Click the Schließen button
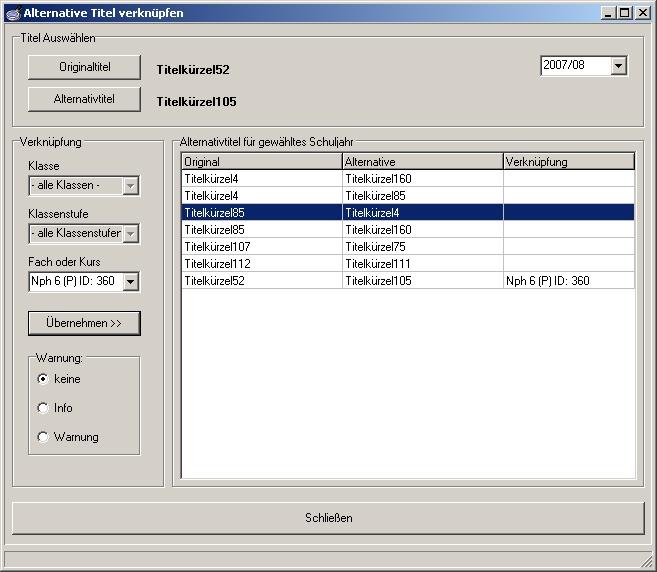 tap(328, 518)
